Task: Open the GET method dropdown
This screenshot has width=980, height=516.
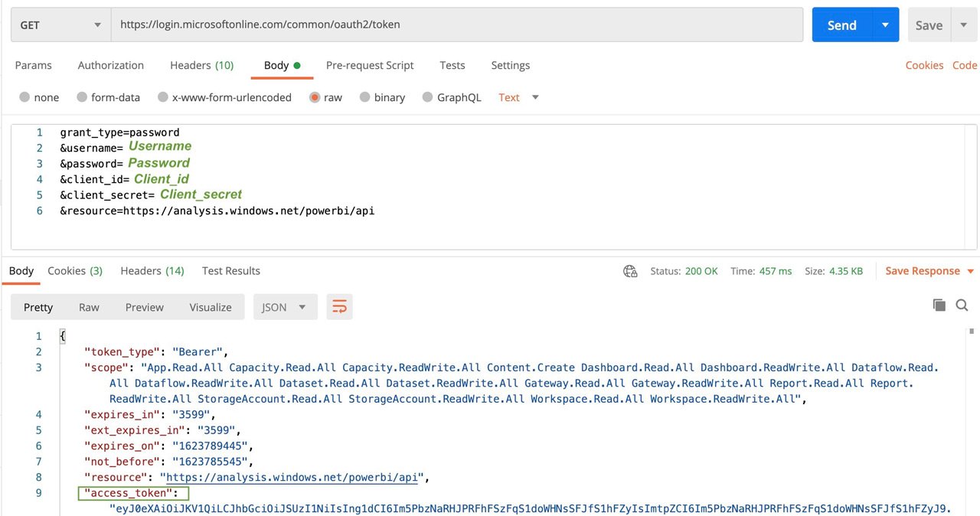Action: (x=61, y=24)
